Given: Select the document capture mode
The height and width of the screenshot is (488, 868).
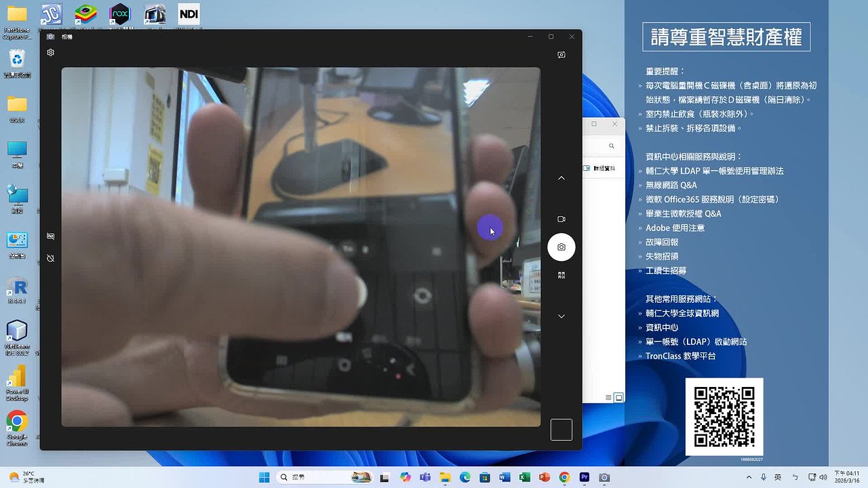Looking at the screenshot, I should 50,236.
